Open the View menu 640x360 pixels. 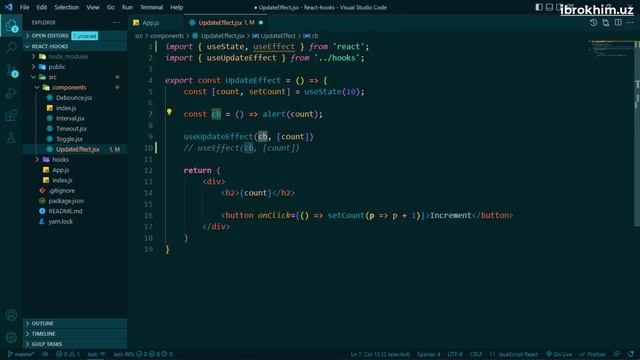[93, 7]
